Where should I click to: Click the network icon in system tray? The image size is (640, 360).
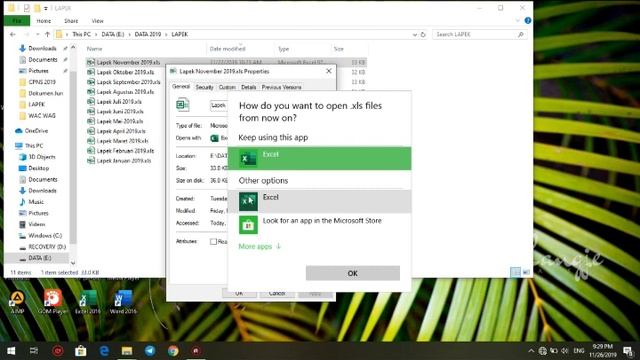click(542, 351)
